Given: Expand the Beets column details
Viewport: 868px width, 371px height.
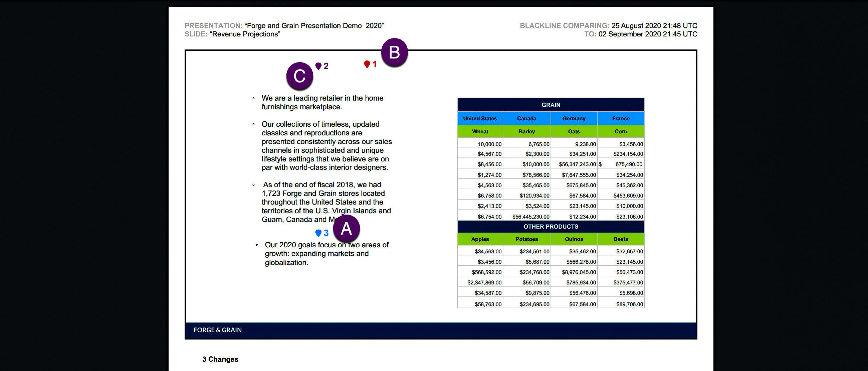Looking at the screenshot, I should (621, 239).
